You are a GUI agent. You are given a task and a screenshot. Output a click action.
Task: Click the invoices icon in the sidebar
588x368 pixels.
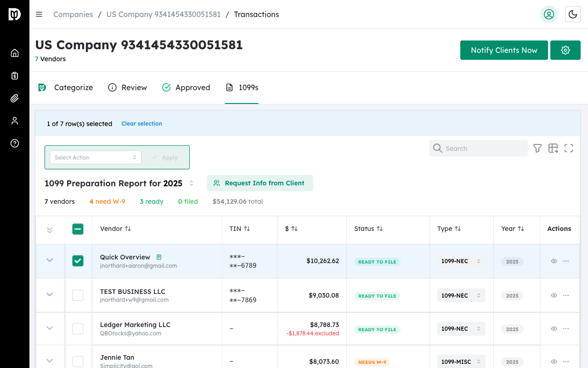14,75
